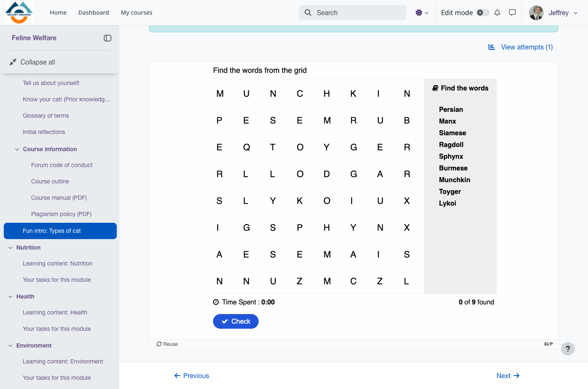The width and height of the screenshot is (588, 389).
Task: Go to Previous activity
Action: (192, 376)
